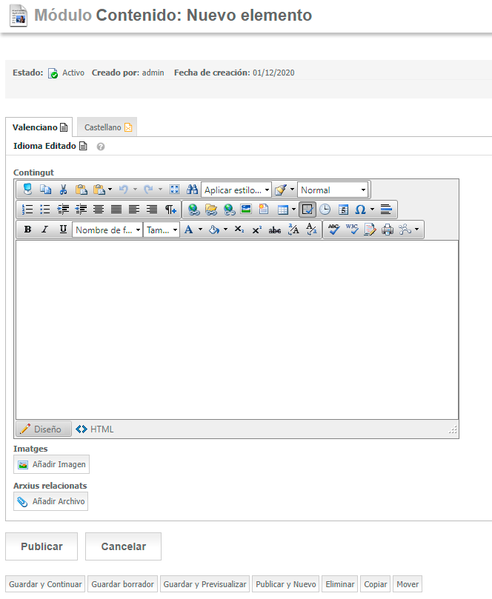Toggle underline formatting

[x=63, y=229]
